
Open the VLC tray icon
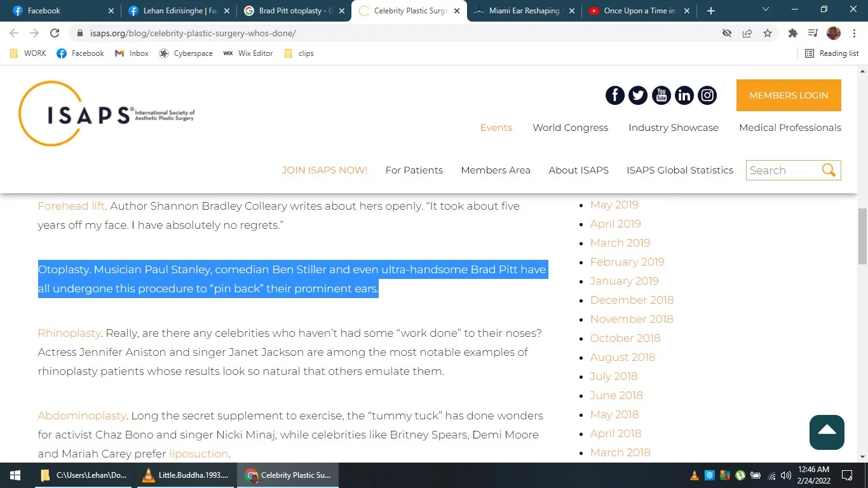click(x=695, y=475)
